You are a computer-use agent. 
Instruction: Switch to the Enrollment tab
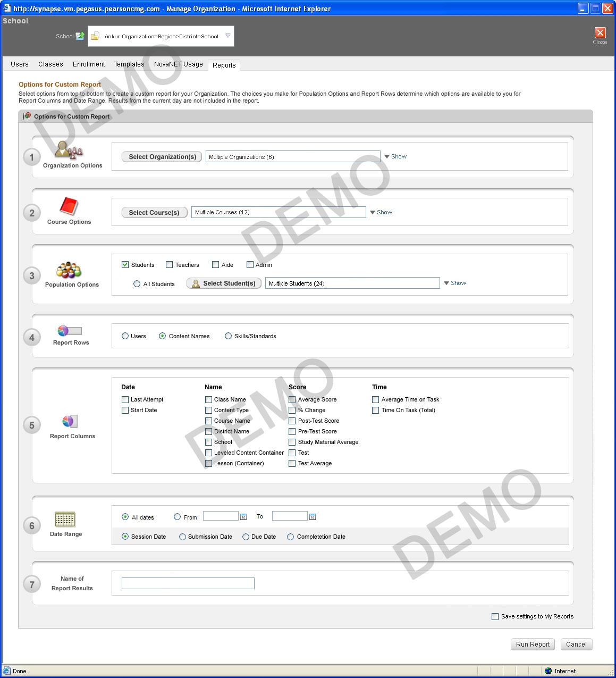click(89, 64)
